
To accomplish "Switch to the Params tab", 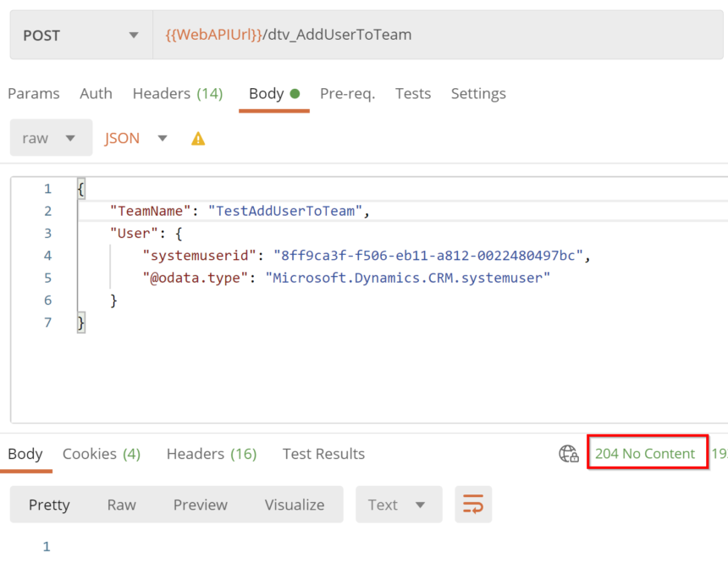I will coord(34,94).
